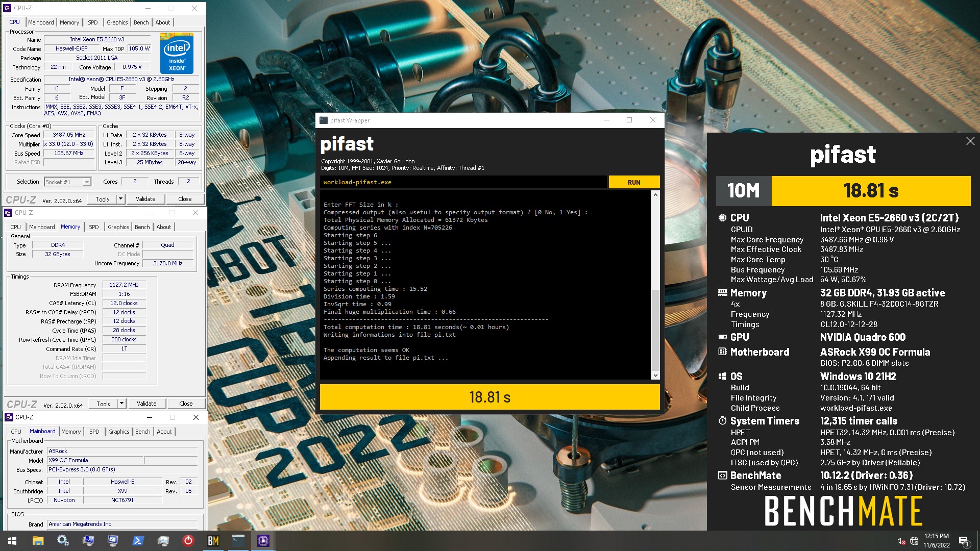Click the yellow RUN button in pifast Wrapper
The width and height of the screenshot is (980, 551).
point(634,182)
